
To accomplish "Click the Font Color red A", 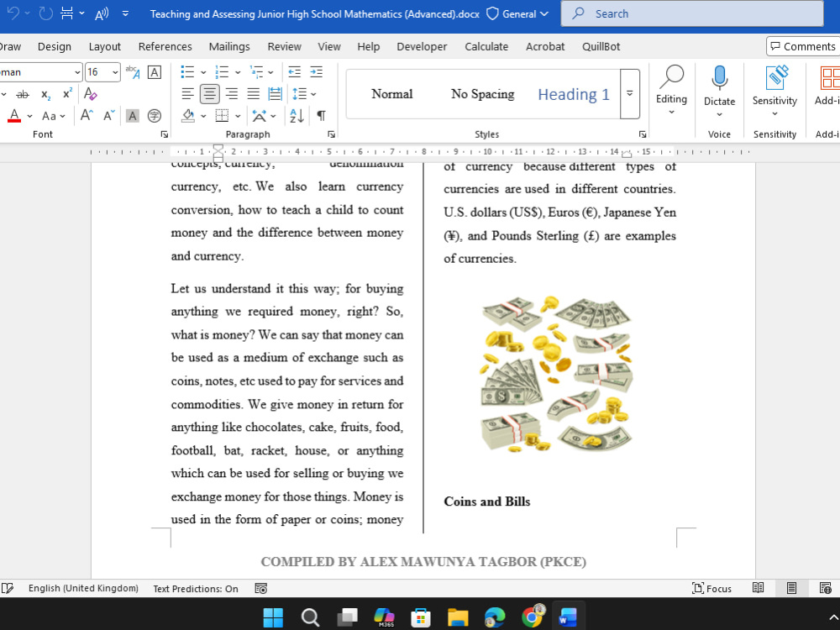I will pos(14,116).
